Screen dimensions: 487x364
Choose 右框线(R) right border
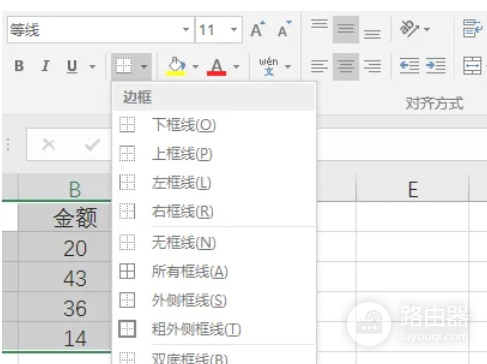(214, 211)
